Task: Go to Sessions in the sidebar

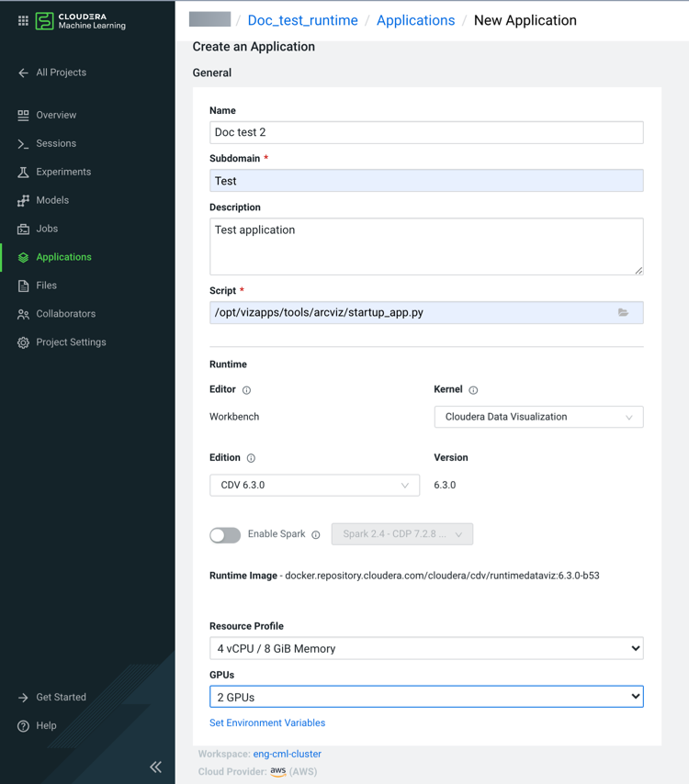Action: click(56, 143)
